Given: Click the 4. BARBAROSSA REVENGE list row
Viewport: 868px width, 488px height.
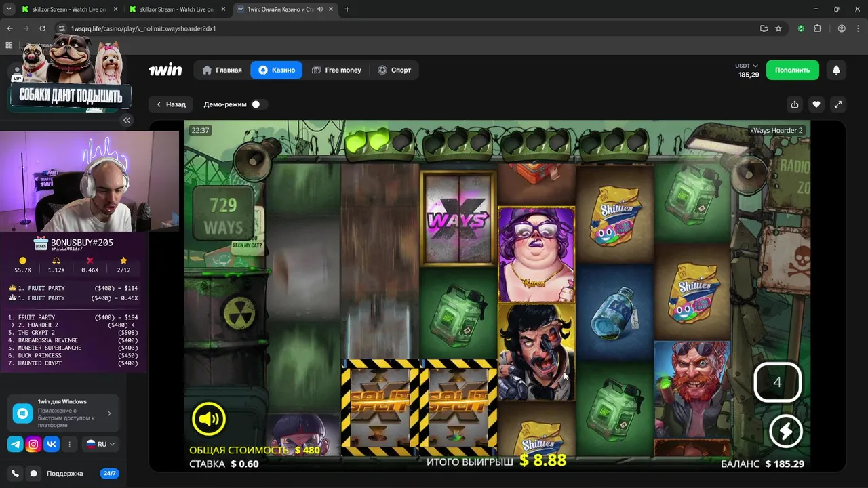Looking at the screenshot, I should coord(73,340).
